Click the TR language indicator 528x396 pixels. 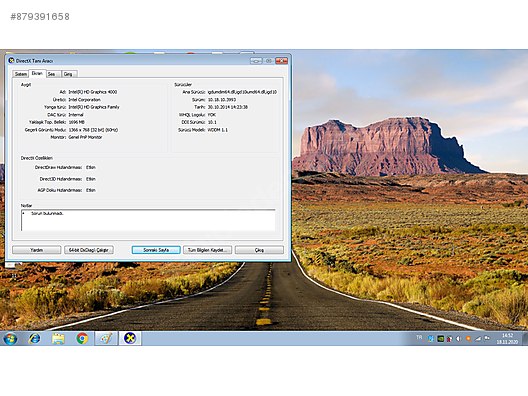coord(419,337)
